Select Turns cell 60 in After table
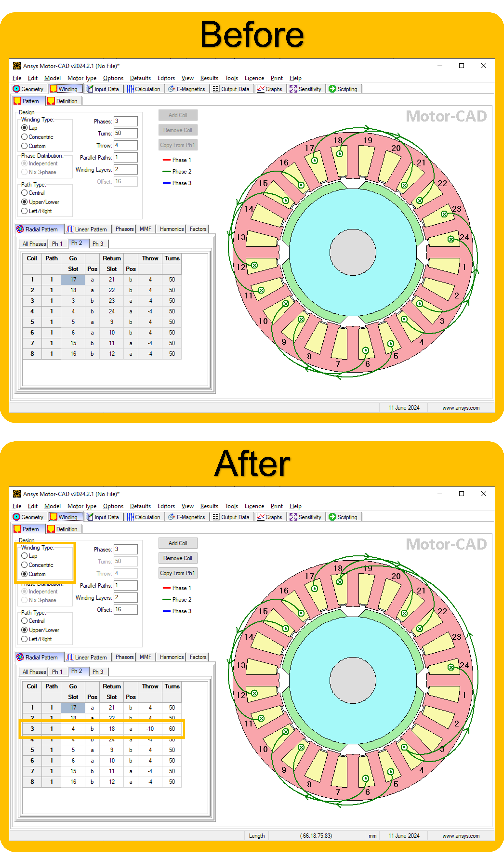Image resolution: width=504 pixels, height=852 pixels. pos(172,729)
